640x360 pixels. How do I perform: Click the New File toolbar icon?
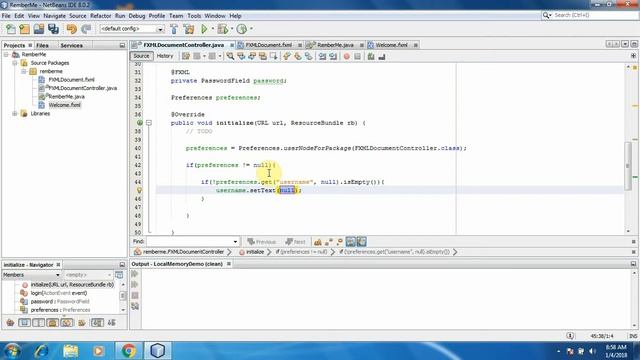point(11,29)
